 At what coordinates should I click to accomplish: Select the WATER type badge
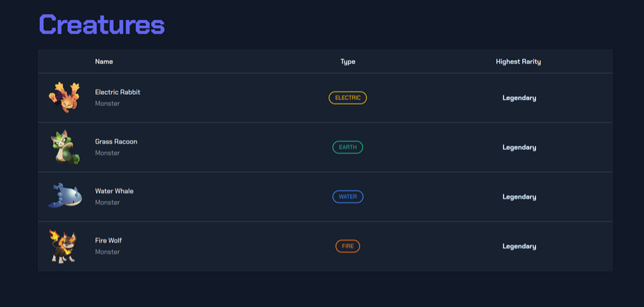pyautogui.click(x=348, y=197)
